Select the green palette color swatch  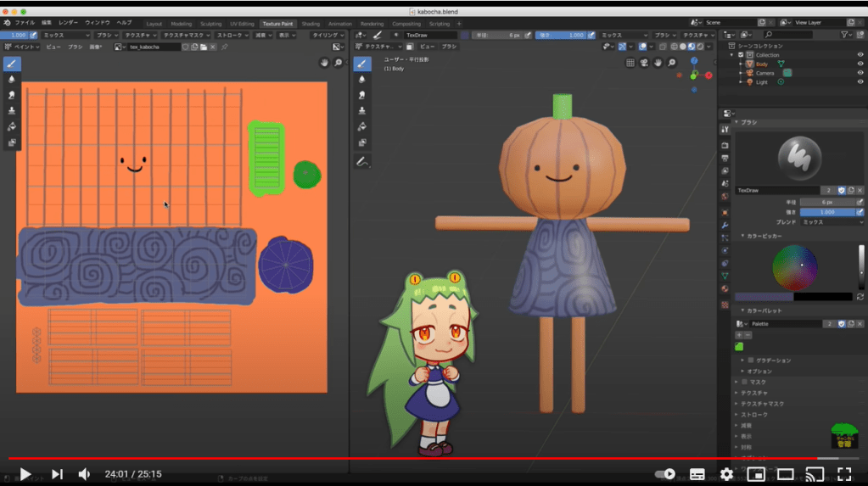click(739, 346)
